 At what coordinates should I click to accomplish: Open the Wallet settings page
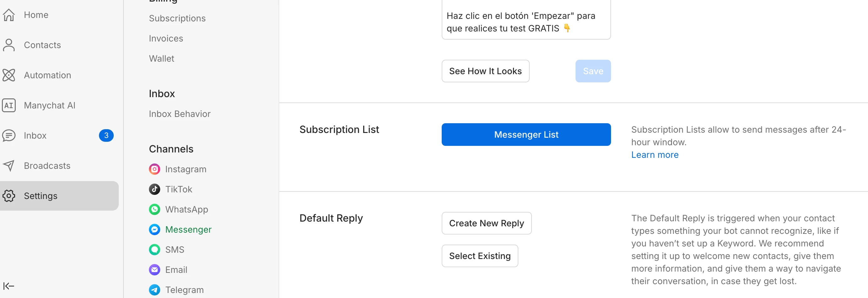coord(161,59)
